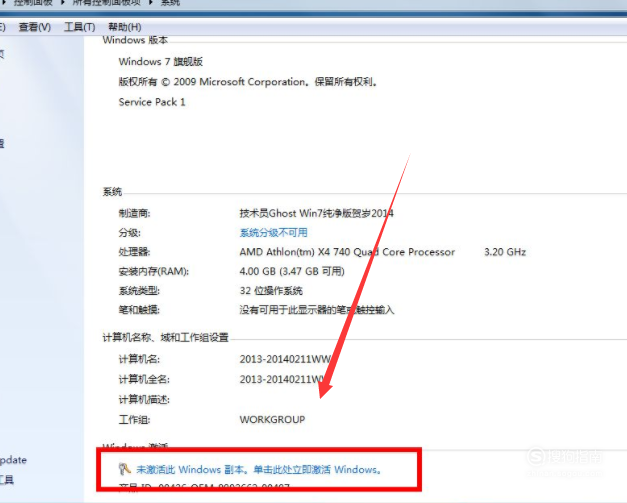Open the 工具(T) menu
This screenshot has height=503, width=627.
pyautogui.click(x=80, y=27)
